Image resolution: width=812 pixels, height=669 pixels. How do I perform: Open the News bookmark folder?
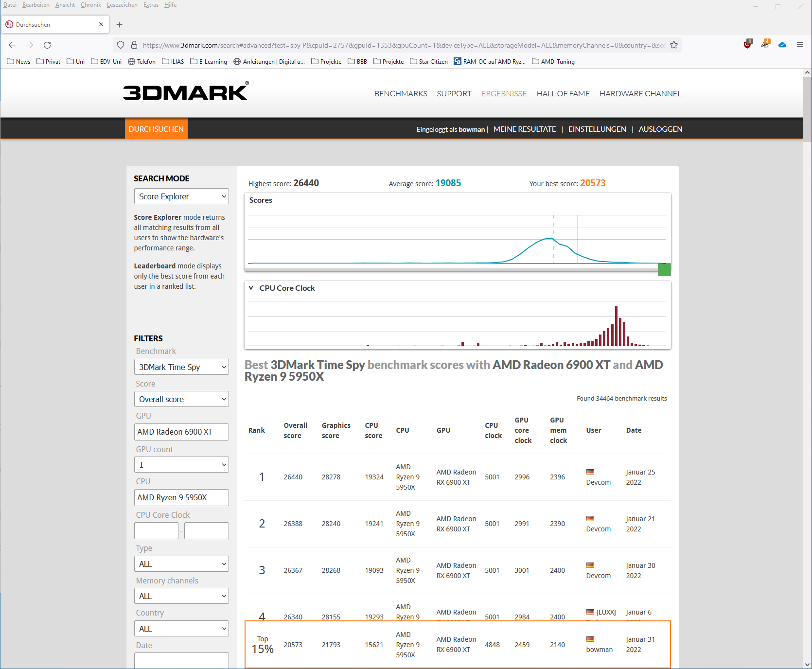click(x=18, y=62)
